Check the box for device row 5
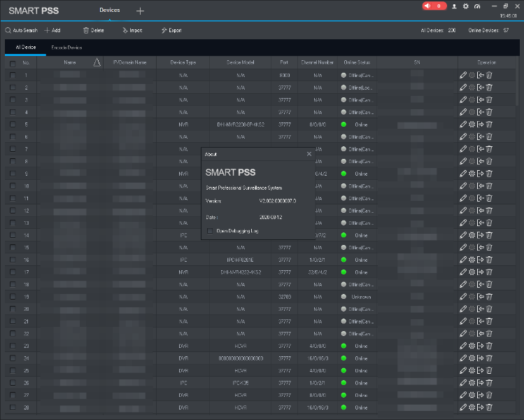This screenshot has height=420, width=524. 13,125
